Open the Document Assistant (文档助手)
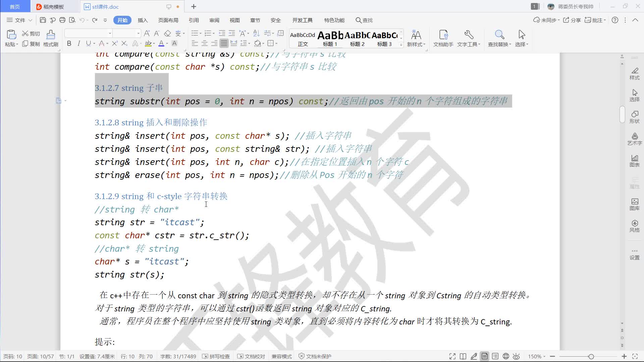This screenshot has width=644, height=362. coord(443,38)
